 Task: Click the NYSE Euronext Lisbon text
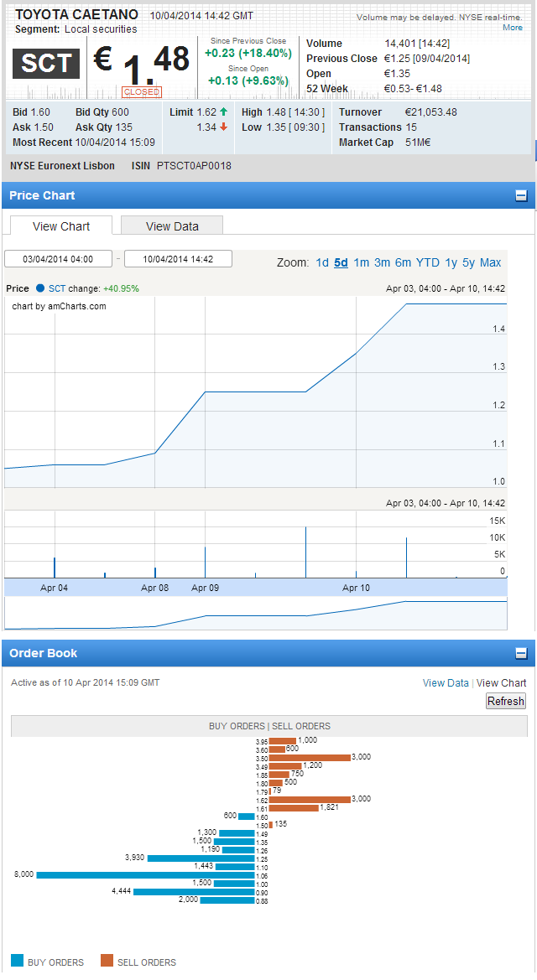63,166
